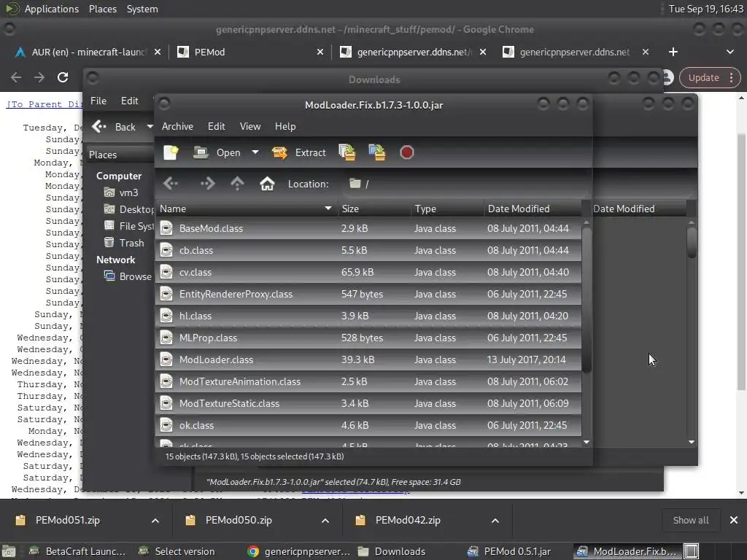
Task: Select cv.class file
Action: (x=368, y=273)
